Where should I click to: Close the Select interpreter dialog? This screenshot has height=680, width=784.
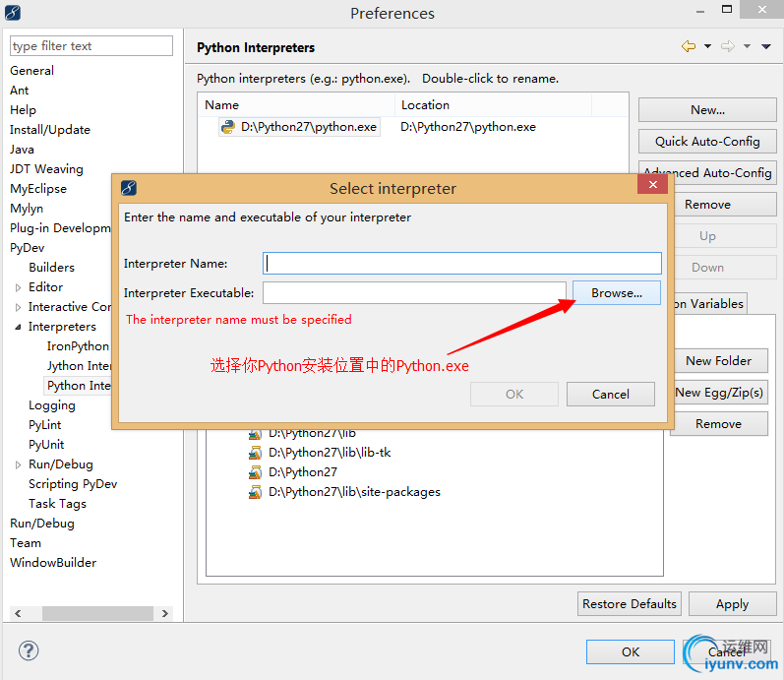tap(652, 185)
